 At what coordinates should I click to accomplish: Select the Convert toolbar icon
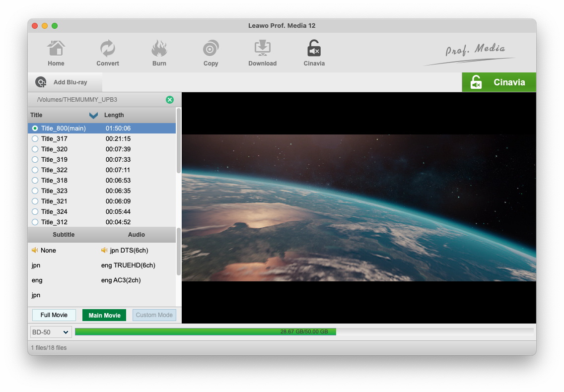coord(108,49)
